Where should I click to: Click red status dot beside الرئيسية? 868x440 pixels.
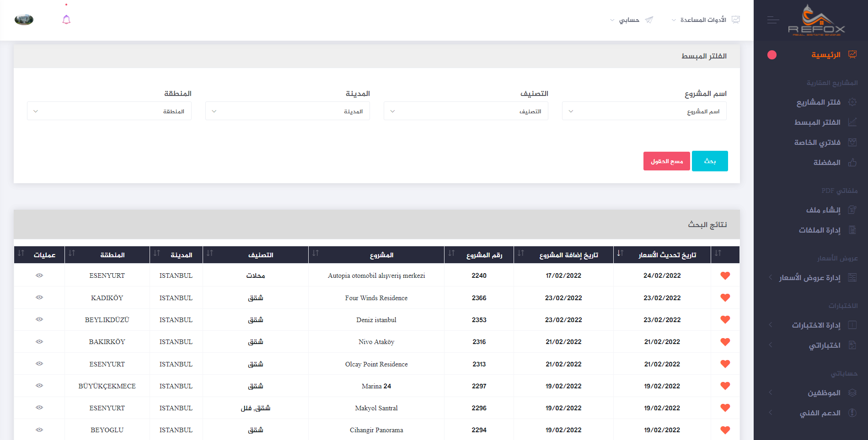772,55
